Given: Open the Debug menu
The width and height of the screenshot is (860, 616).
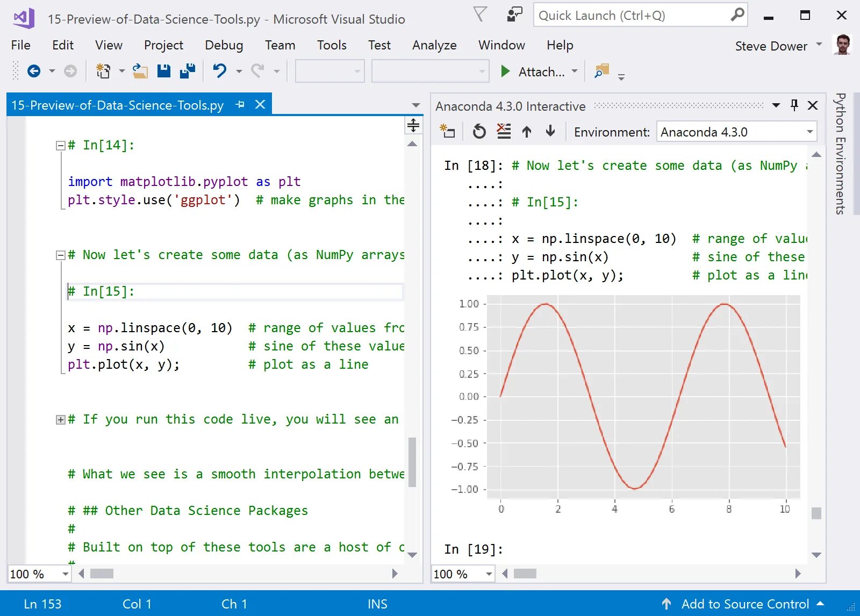Looking at the screenshot, I should pos(224,45).
